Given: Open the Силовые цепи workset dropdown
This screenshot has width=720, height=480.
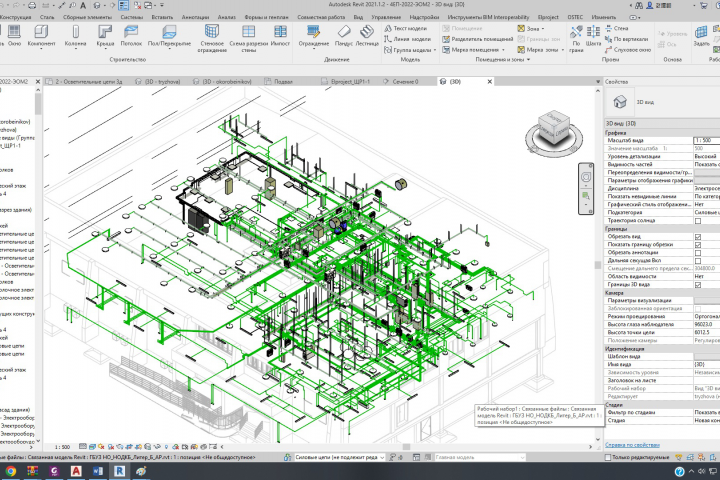Looking at the screenshot, I should pos(380,457).
